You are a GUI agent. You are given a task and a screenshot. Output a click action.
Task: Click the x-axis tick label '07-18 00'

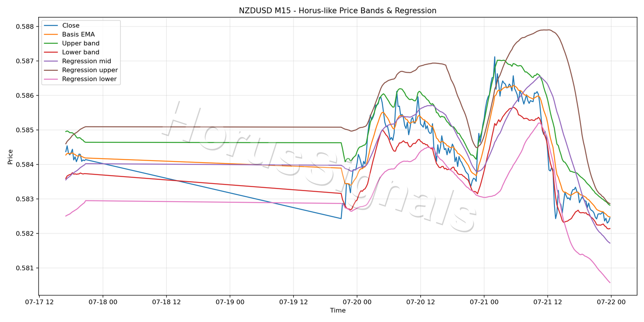(x=103, y=302)
